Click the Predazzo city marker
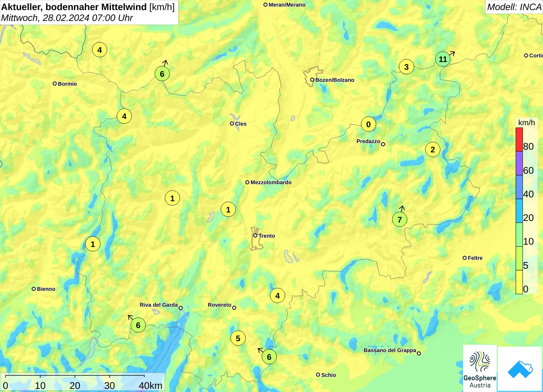 coord(383,144)
